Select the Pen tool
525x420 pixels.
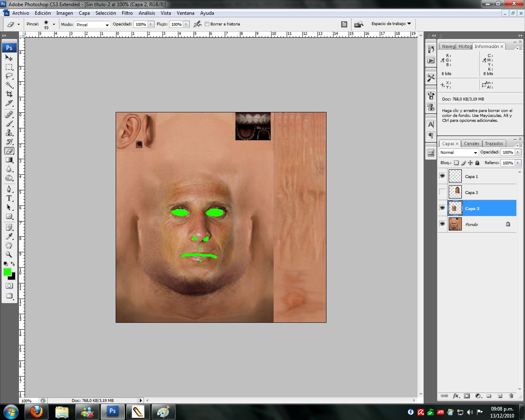pos(9,189)
